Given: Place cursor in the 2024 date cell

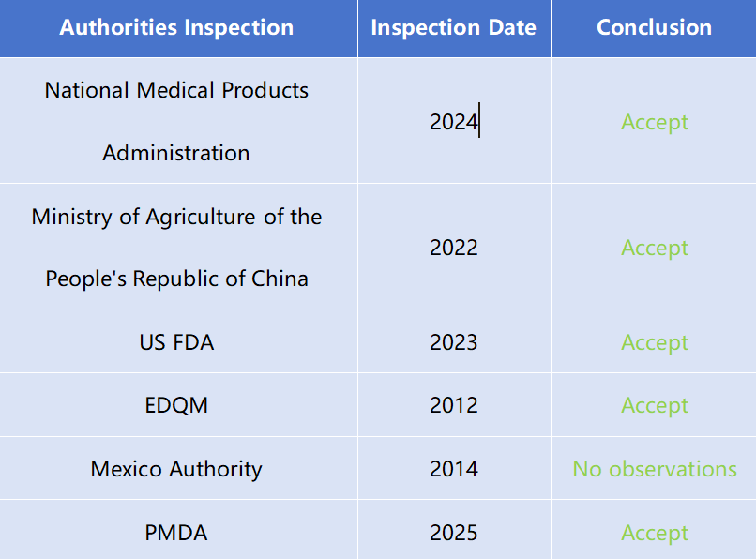Looking at the screenshot, I should coord(454,121).
